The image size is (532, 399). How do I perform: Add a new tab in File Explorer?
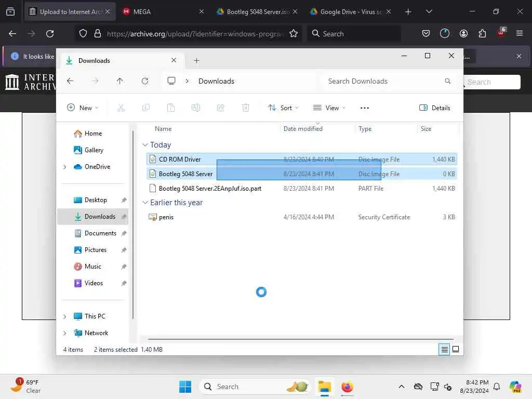196,61
